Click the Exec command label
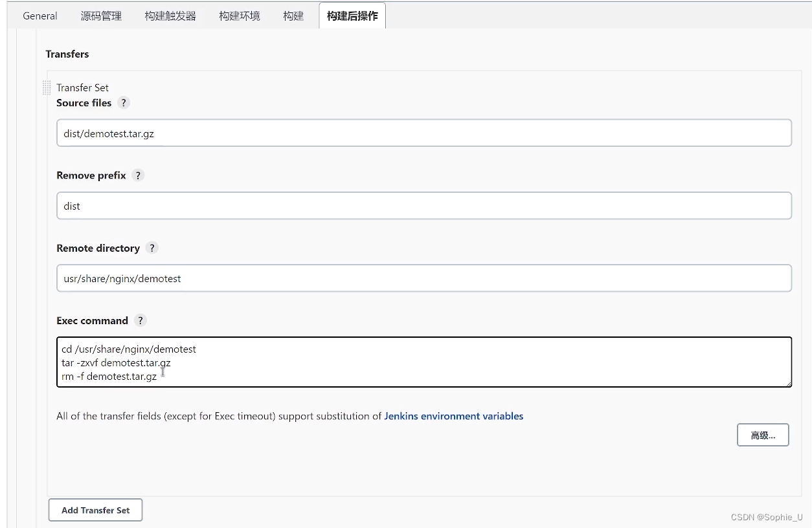This screenshot has width=812, height=528. pos(92,320)
